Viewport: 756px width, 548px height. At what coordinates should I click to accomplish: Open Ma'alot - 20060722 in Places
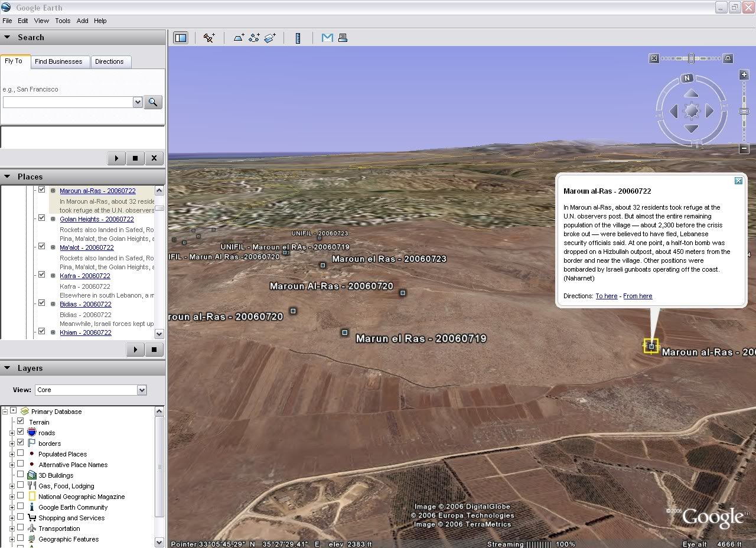(87, 247)
